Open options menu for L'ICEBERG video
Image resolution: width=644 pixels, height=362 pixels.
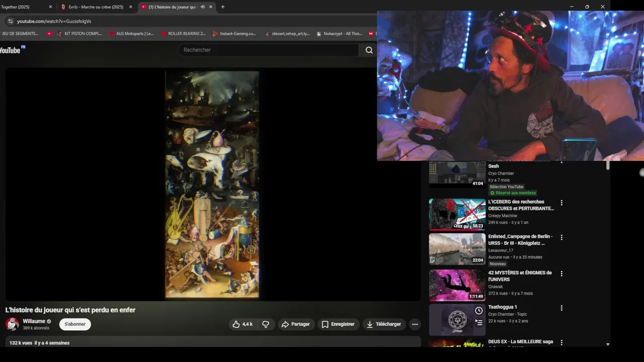click(561, 203)
